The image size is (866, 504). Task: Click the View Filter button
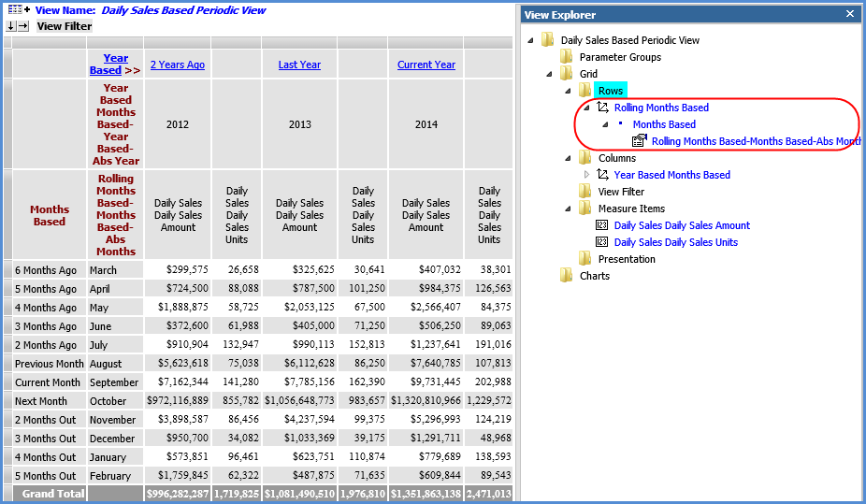65,26
